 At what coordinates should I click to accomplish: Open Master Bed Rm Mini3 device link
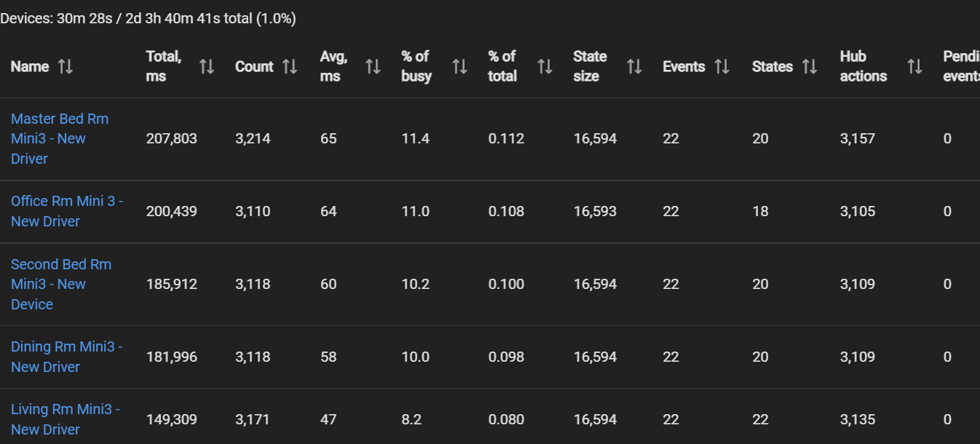pos(60,138)
